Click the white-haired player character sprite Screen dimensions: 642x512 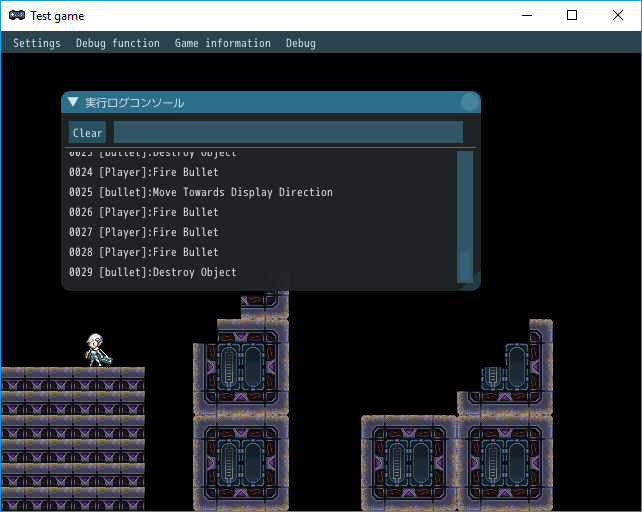click(x=98, y=350)
